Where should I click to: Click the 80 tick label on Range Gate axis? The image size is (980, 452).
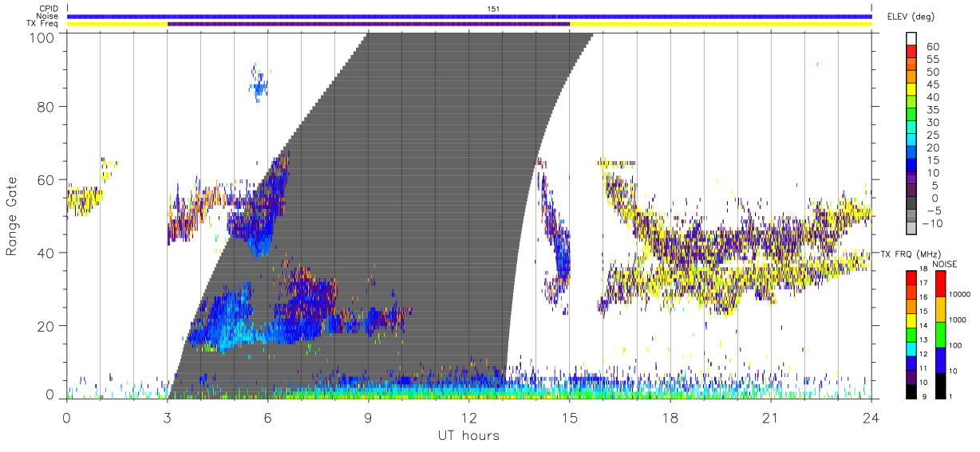point(45,107)
